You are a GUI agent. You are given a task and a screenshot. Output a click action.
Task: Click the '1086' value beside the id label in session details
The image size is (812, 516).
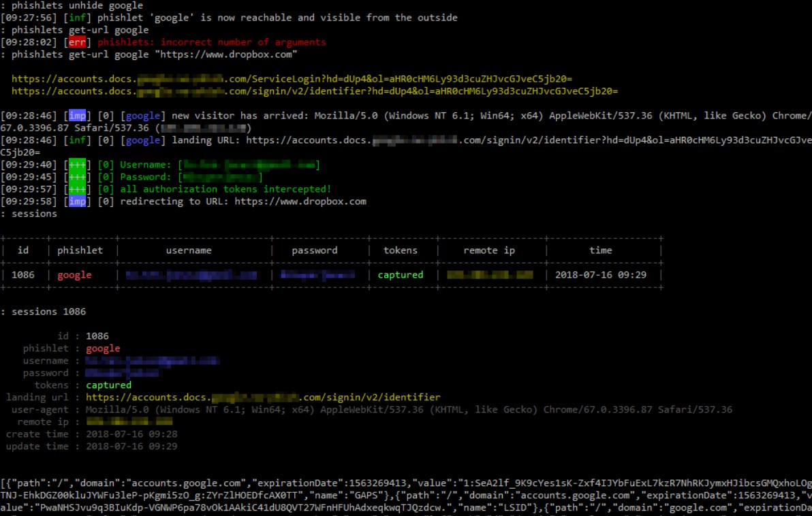pos(97,336)
